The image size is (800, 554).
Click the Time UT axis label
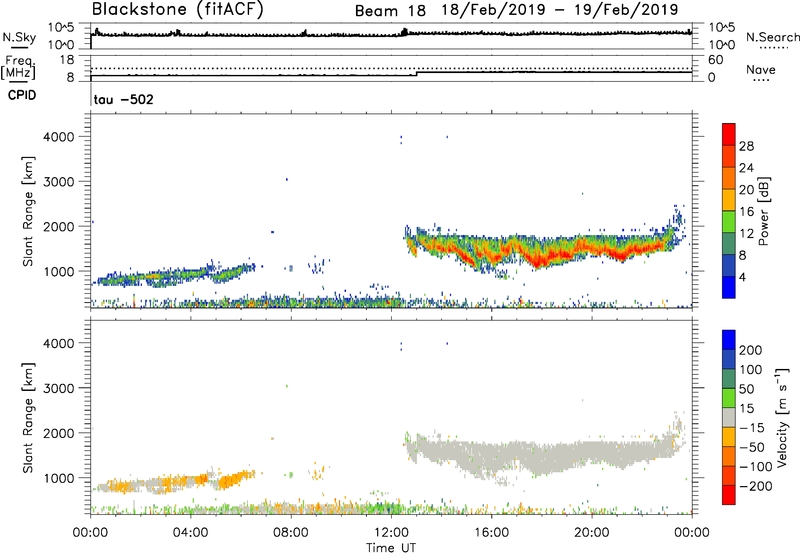[391, 548]
